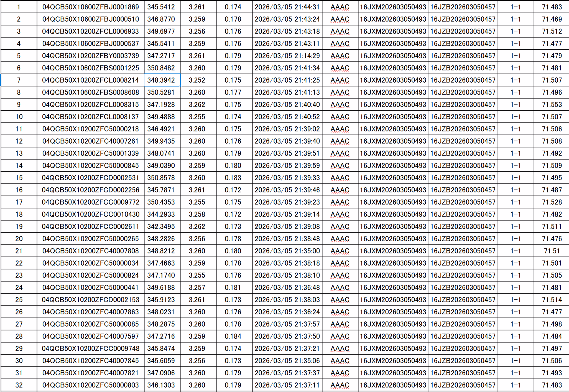
Task: Select code 04QCB50X10200ZFCL0008137
Action: 91,117
